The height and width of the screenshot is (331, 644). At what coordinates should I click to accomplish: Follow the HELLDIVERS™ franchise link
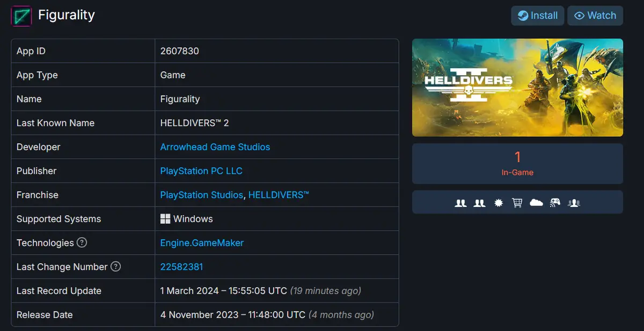tap(279, 195)
